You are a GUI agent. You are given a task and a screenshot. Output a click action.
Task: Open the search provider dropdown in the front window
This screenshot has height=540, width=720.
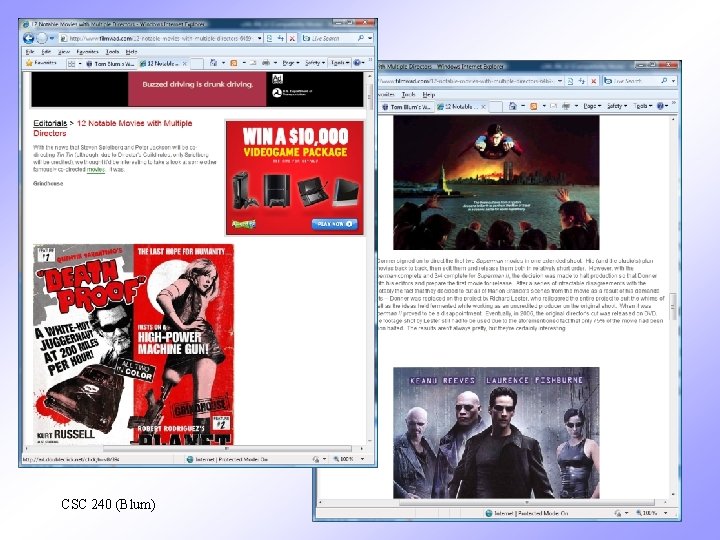[x=370, y=38]
